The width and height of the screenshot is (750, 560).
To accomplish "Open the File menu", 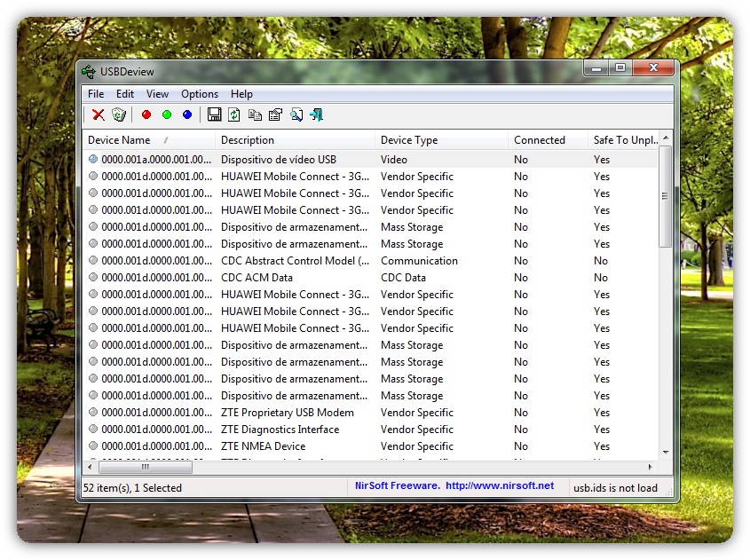I will tap(96, 94).
